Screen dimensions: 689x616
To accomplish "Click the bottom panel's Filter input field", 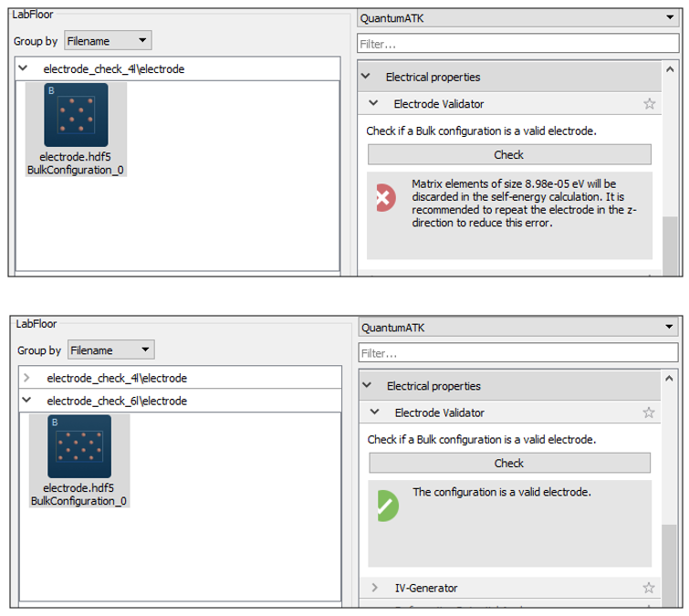I will (518, 353).
